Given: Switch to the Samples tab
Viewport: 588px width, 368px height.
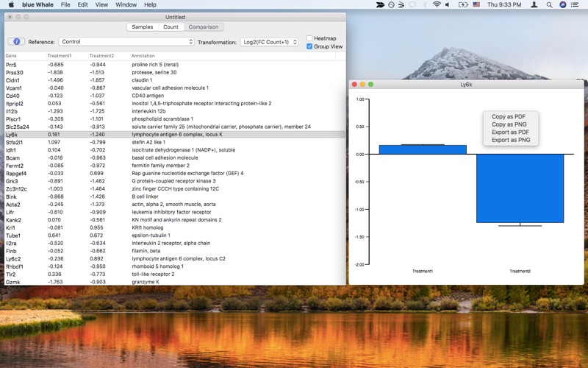Looking at the screenshot, I should (x=143, y=27).
